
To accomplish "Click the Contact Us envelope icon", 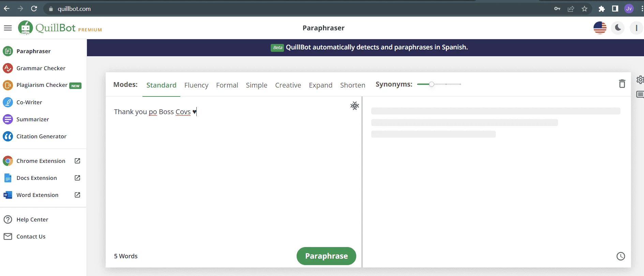I will (8, 236).
